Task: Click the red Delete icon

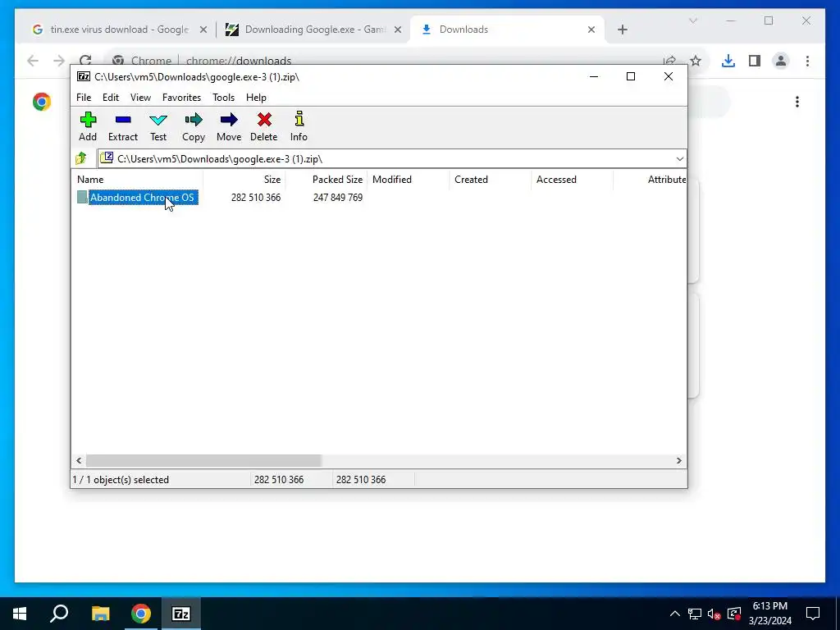Action: 264,126
